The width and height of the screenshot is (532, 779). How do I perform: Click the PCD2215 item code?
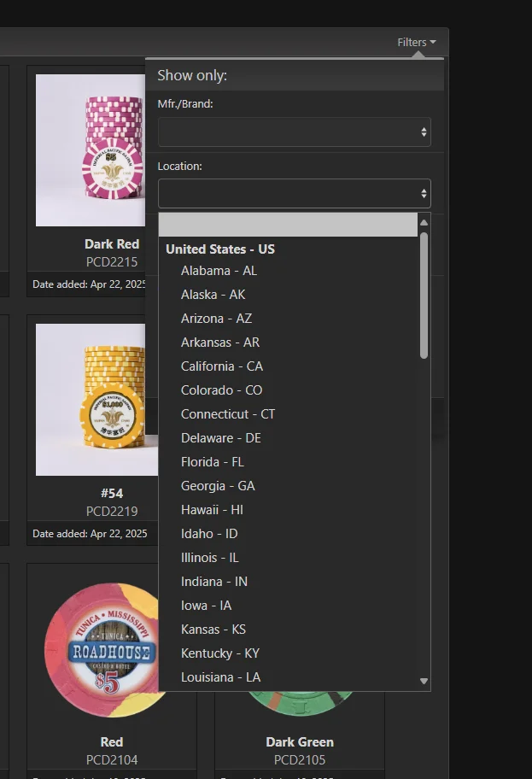(x=112, y=262)
